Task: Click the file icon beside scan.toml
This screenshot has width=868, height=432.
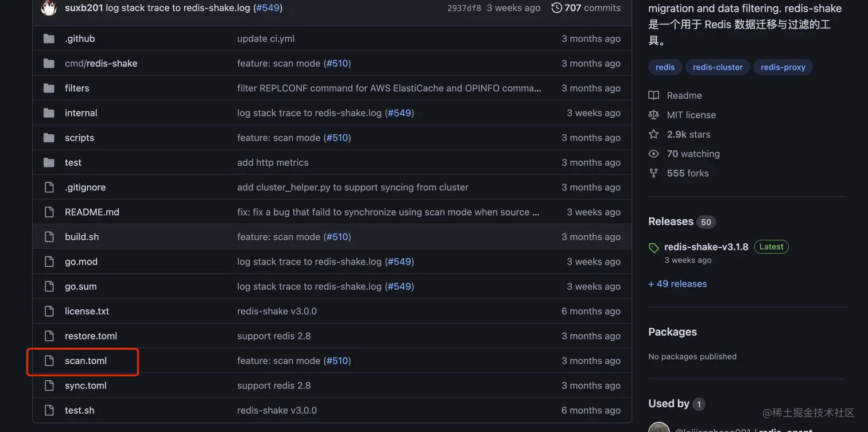Action: click(49, 361)
